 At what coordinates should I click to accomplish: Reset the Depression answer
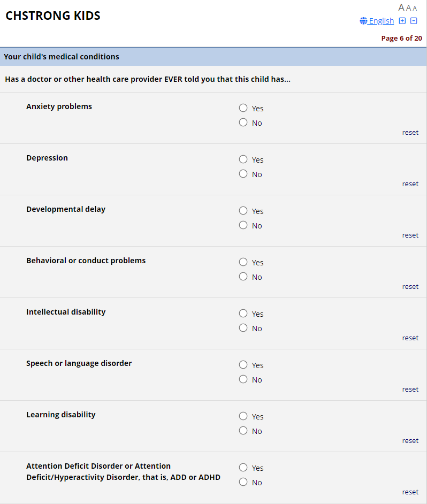point(410,184)
